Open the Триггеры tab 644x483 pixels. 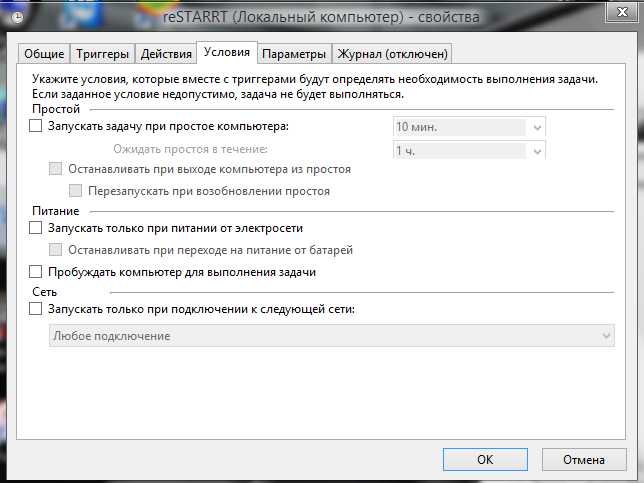[102, 53]
